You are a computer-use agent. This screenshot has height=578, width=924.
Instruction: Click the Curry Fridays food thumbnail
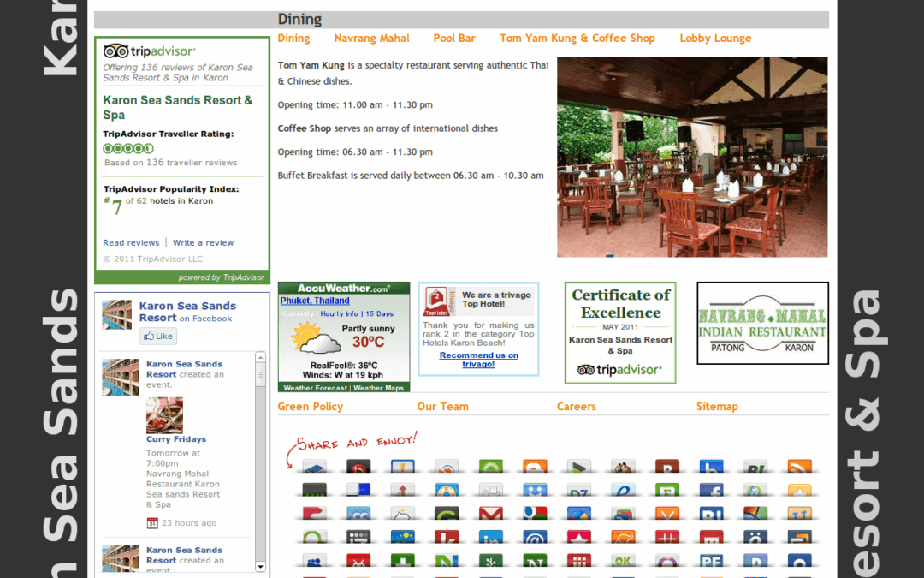pyautogui.click(x=164, y=415)
